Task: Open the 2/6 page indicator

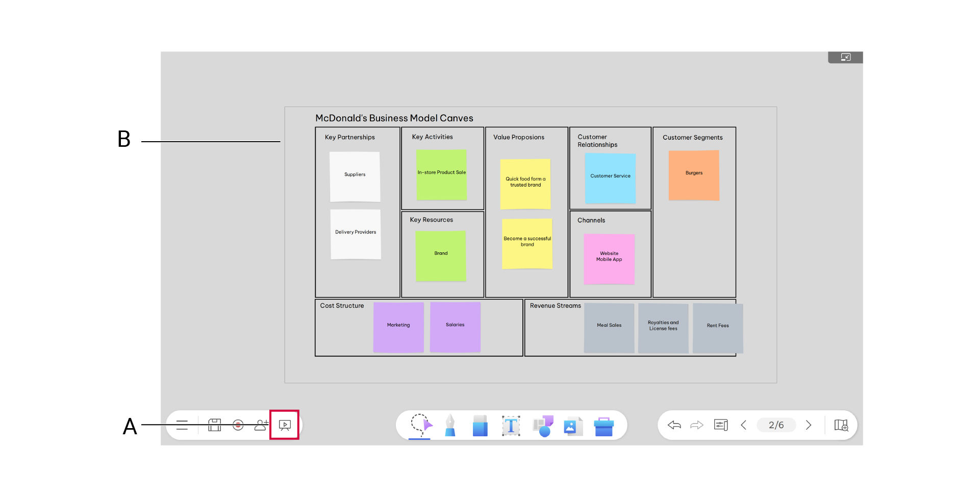Action: point(776,425)
